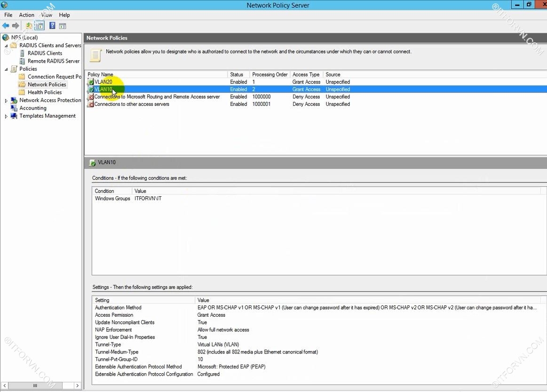Sort by the Processing Order column header
The image size is (547, 392).
click(x=270, y=74)
